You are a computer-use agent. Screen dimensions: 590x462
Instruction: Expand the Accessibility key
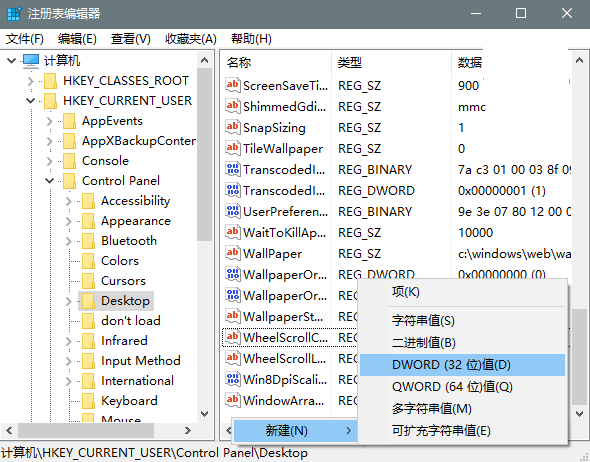(68, 201)
